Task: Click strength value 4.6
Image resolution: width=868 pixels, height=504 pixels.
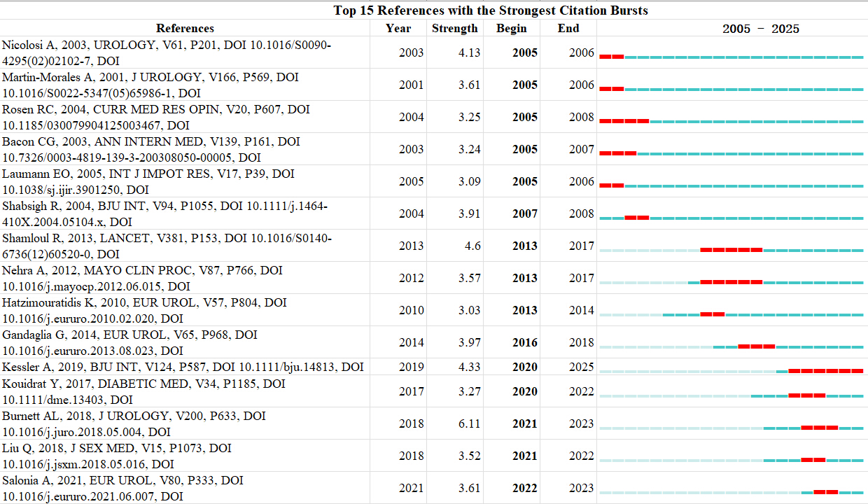Action: (x=472, y=246)
